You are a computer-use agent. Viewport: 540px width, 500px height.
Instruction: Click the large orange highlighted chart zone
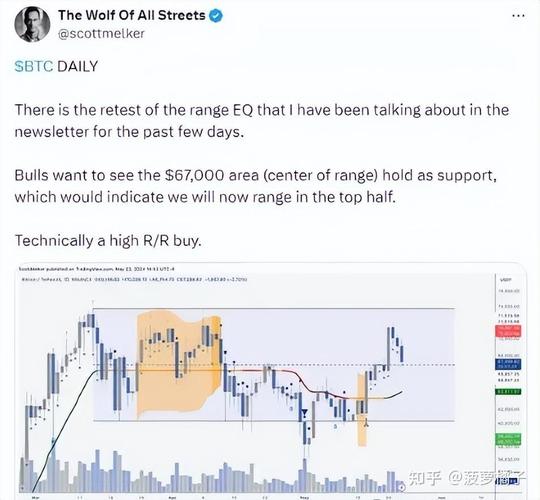[178, 362]
